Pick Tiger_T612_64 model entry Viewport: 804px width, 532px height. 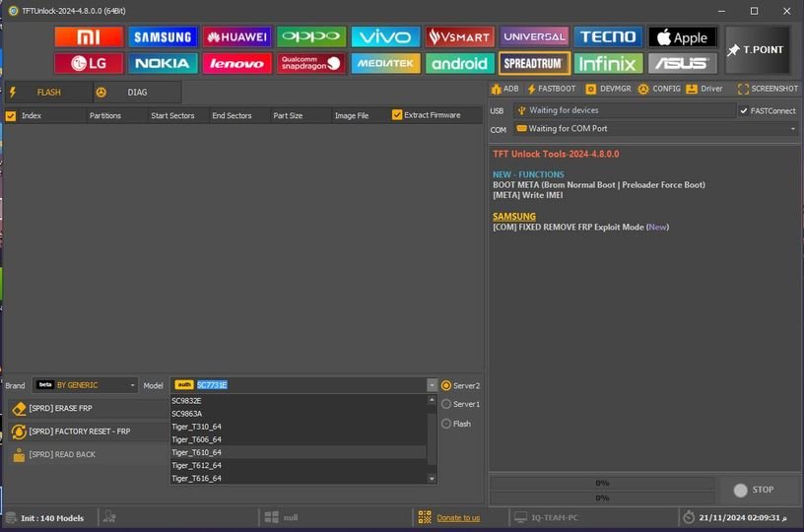coord(299,465)
